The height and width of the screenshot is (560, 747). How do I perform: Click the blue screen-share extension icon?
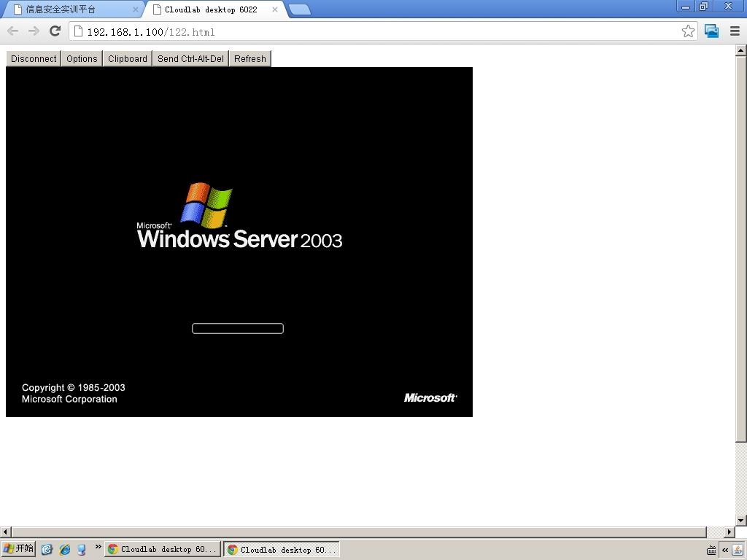(x=712, y=31)
